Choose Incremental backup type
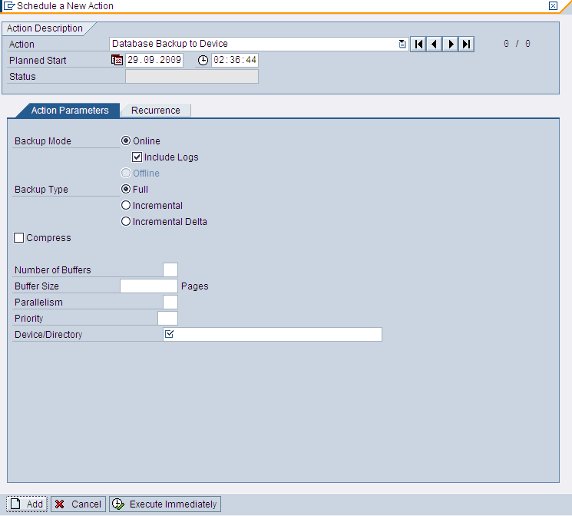The height and width of the screenshot is (516, 572). tap(125, 205)
